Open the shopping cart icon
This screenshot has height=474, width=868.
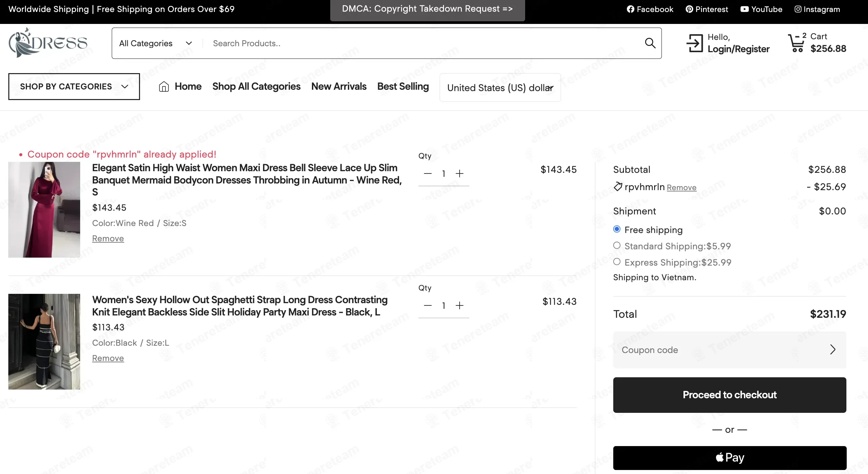coord(796,43)
